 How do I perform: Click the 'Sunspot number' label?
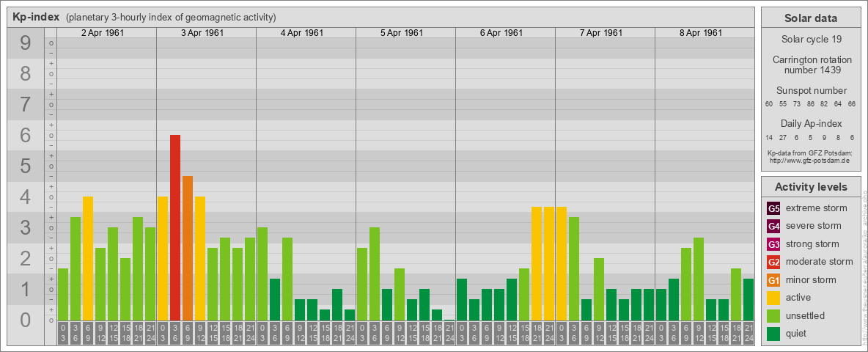tap(812, 90)
